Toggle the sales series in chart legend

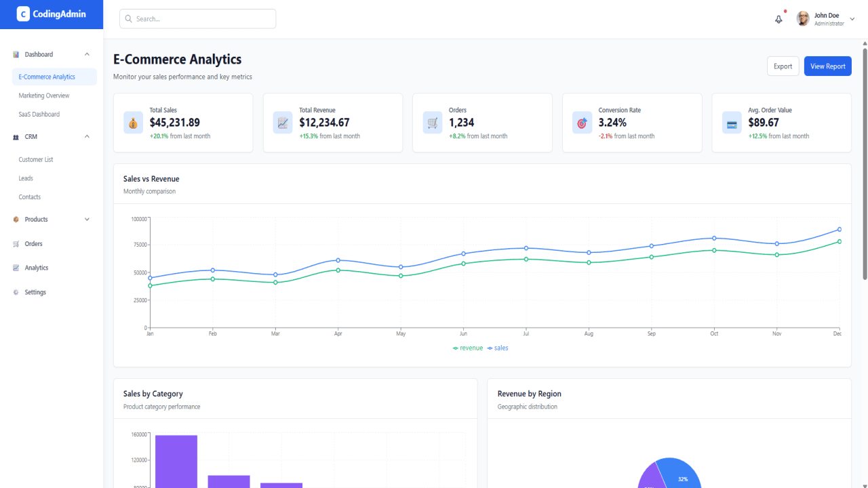[498, 348]
